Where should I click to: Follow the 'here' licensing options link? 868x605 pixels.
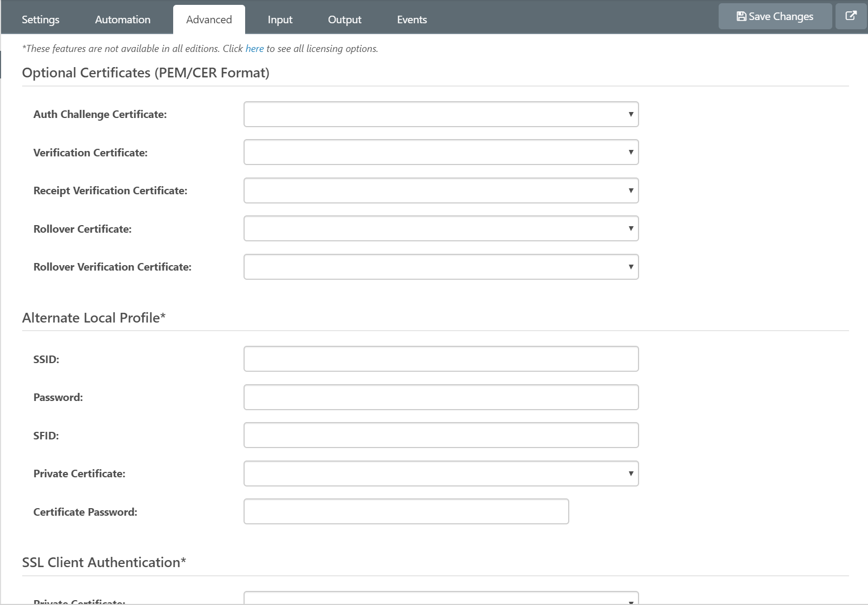tap(254, 49)
